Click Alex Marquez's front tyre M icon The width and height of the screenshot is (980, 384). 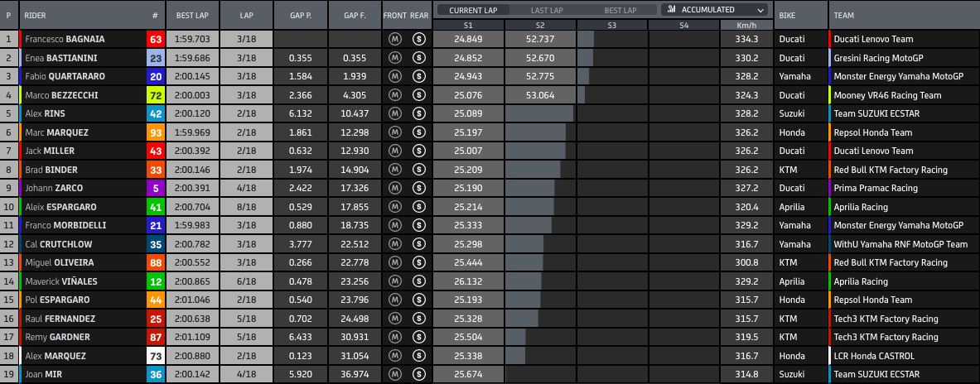coord(394,356)
